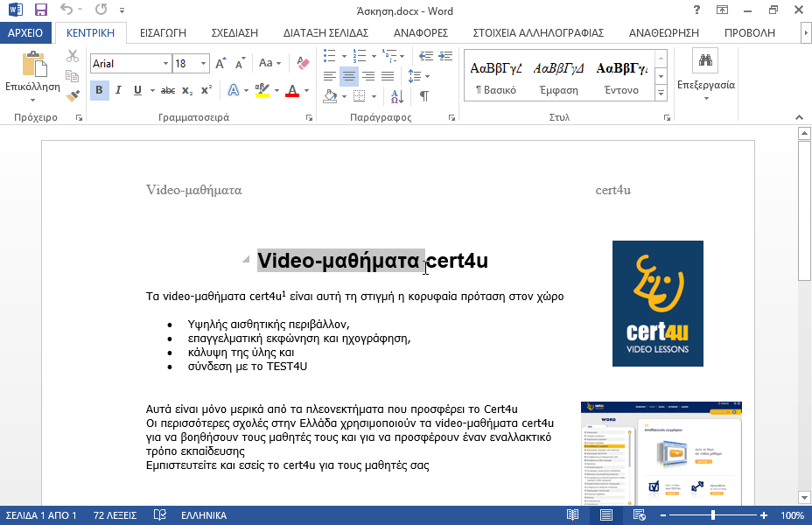
Task: Open the font name dropdown
Action: [165, 63]
